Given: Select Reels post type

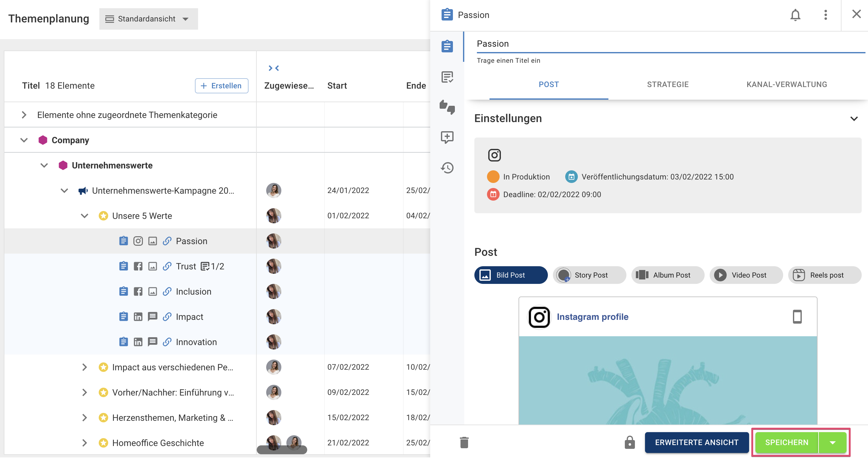Looking at the screenshot, I should click(824, 275).
